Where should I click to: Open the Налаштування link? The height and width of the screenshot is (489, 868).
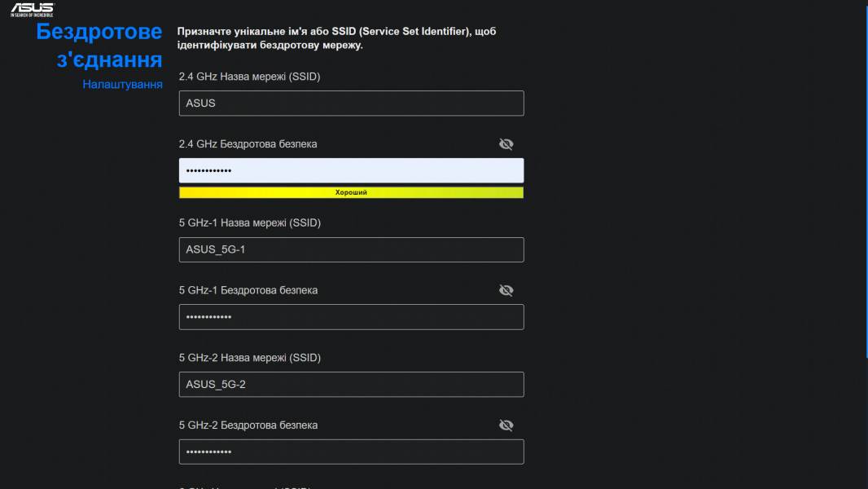point(122,84)
